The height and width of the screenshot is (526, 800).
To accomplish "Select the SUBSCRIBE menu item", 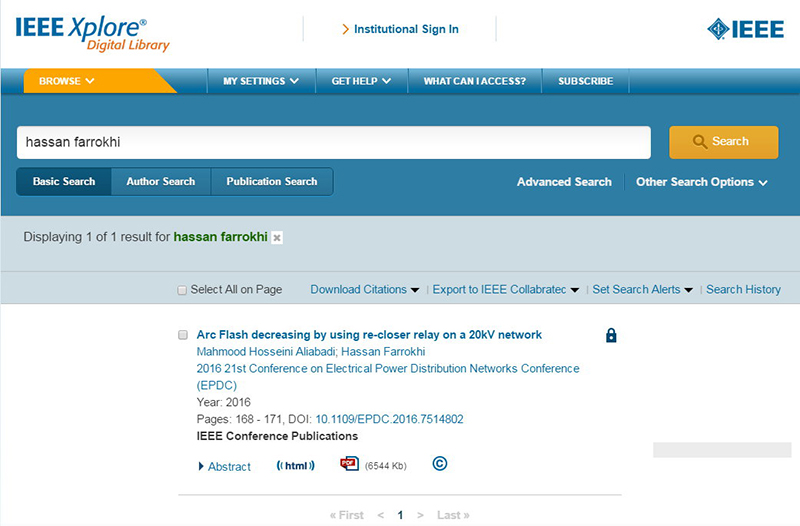I will [586, 81].
